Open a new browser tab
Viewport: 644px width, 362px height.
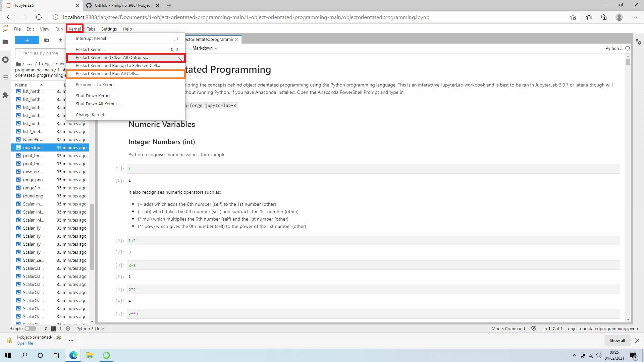point(169,5)
